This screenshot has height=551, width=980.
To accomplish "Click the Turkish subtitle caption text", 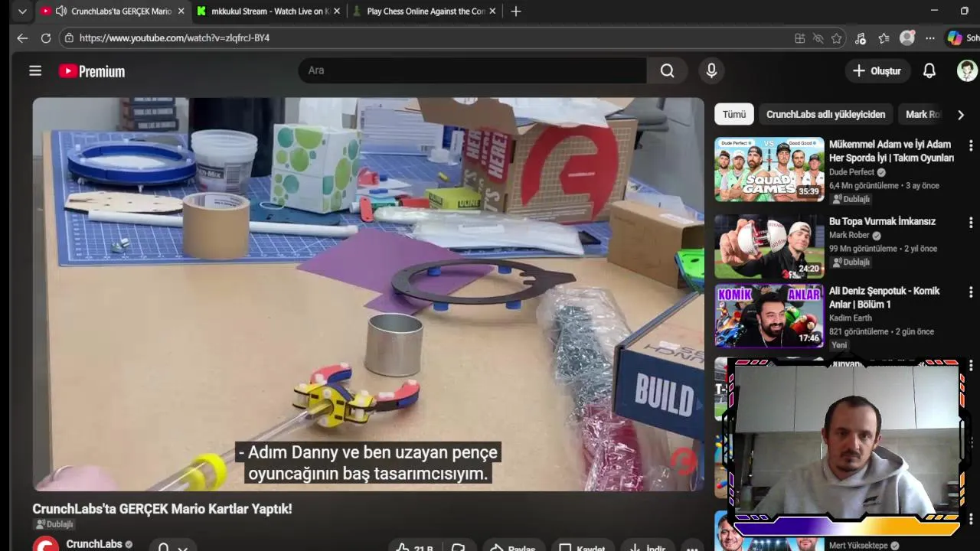I will point(368,463).
